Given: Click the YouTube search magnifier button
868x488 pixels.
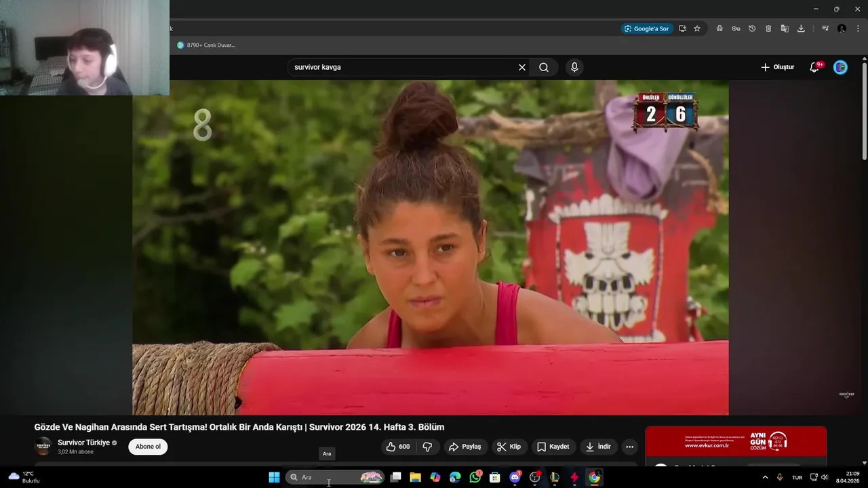Looking at the screenshot, I should click(x=544, y=67).
